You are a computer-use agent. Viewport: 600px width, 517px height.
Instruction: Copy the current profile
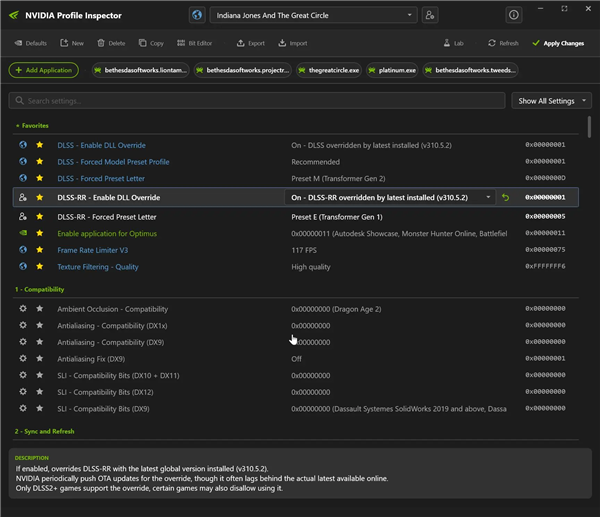tap(151, 43)
